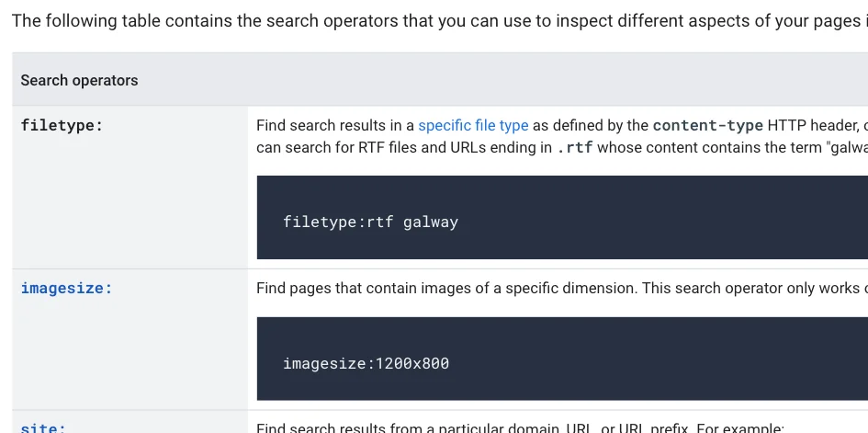This screenshot has height=433, width=868.
Task: Click the content-type inline code text
Action: coord(708,126)
